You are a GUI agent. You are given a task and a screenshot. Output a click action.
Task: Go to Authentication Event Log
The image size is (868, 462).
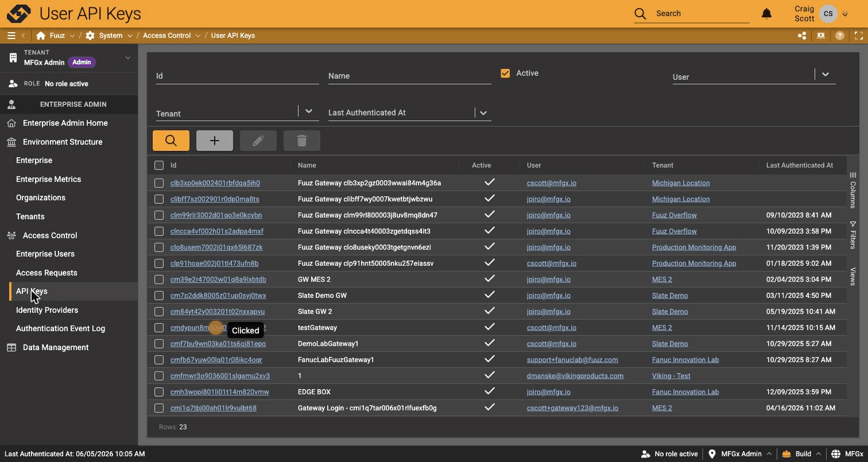[x=60, y=328]
